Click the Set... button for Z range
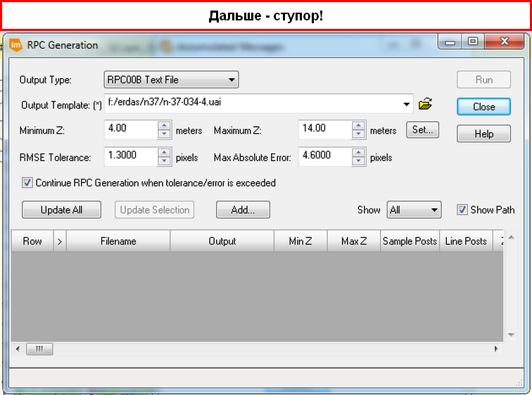The width and height of the screenshot is (532, 395). pos(422,130)
